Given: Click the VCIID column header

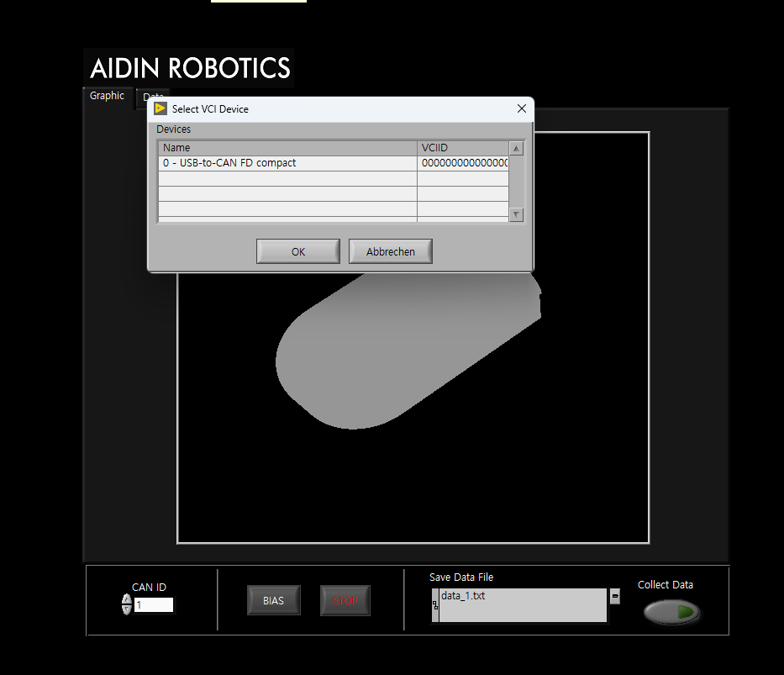Looking at the screenshot, I should (x=463, y=148).
